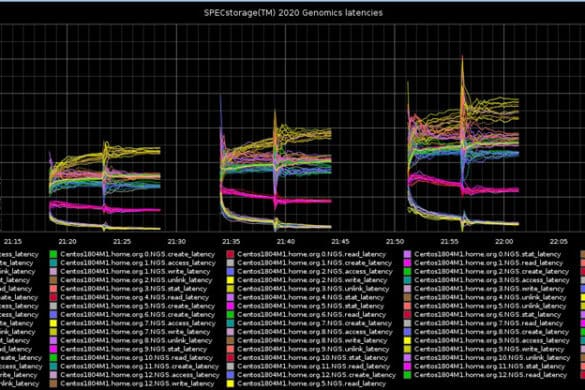Screen dimensions: 585x390
Task: Click the teal swatch for 1.NGS.access_latency
Action: click(x=53, y=263)
